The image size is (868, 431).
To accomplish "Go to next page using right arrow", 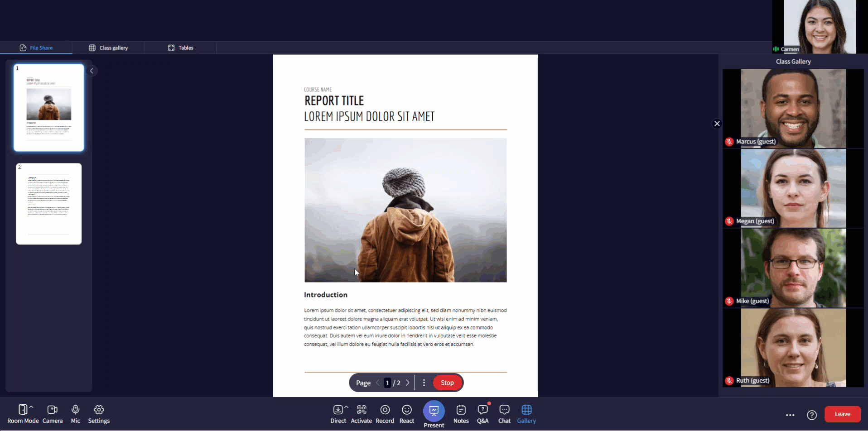I will (407, 383).
